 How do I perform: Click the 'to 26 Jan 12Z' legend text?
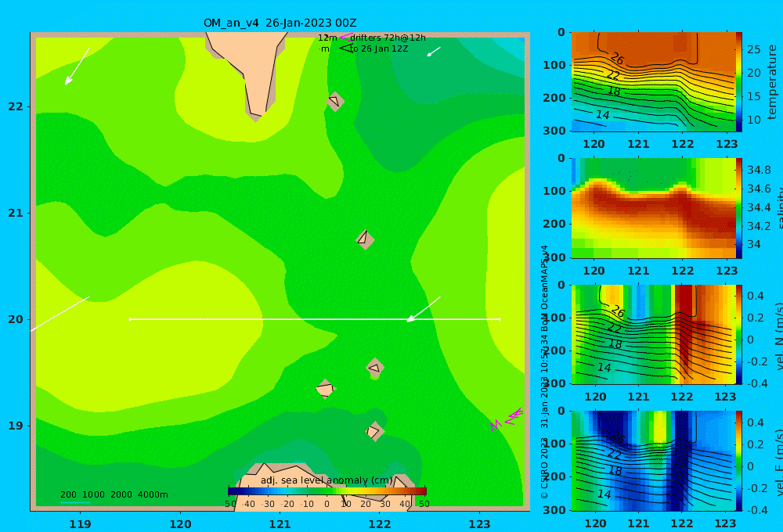(379, 49)
